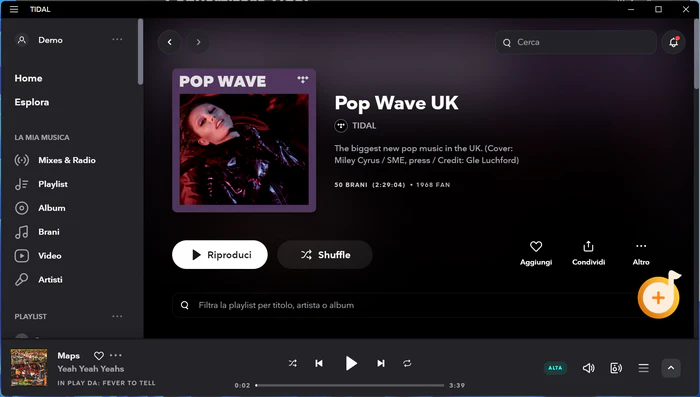Click the Pop Wave playlist cover art

244,140
